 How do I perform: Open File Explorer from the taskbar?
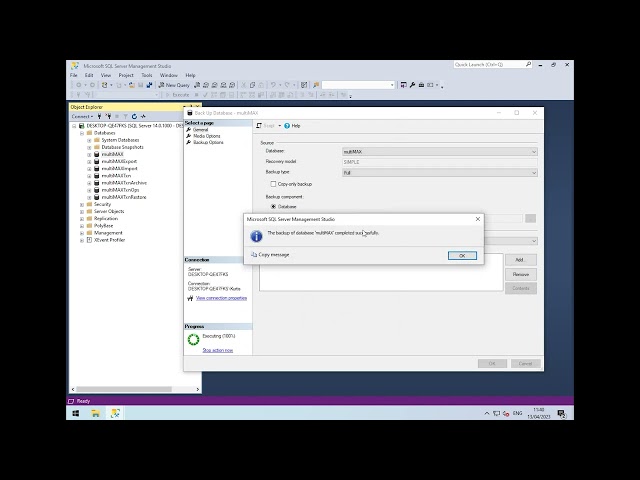pyautogui.click(x=96, y=413)
